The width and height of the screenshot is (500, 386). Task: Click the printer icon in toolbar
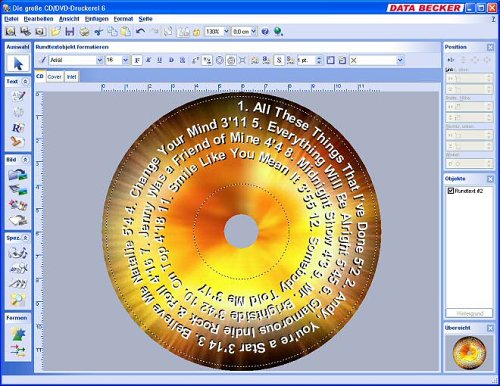click(84, 32)
